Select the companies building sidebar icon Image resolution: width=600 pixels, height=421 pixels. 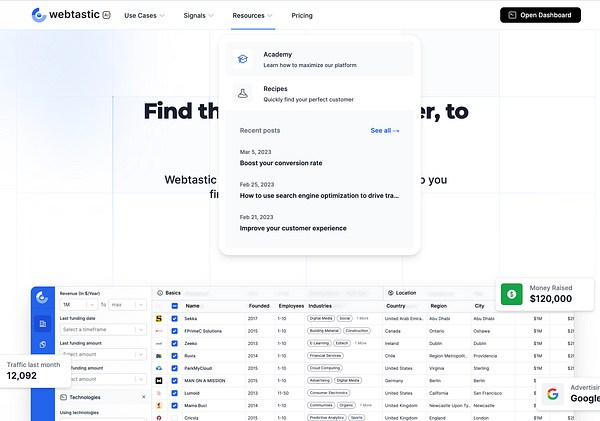[42, 324]
